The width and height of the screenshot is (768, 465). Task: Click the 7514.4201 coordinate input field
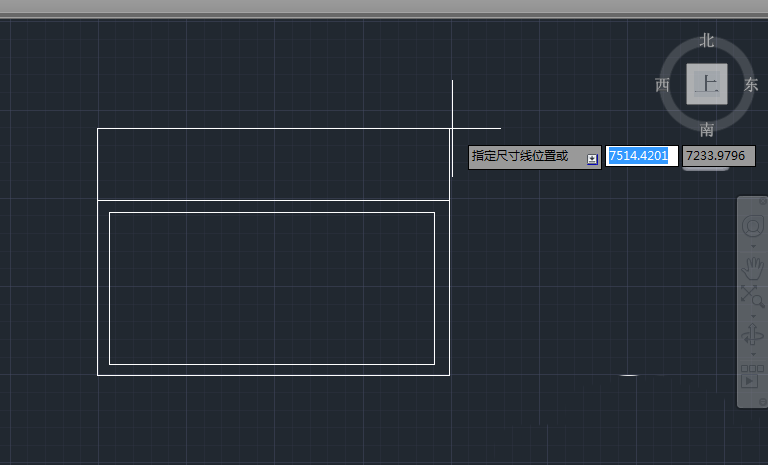pos(642,156)
